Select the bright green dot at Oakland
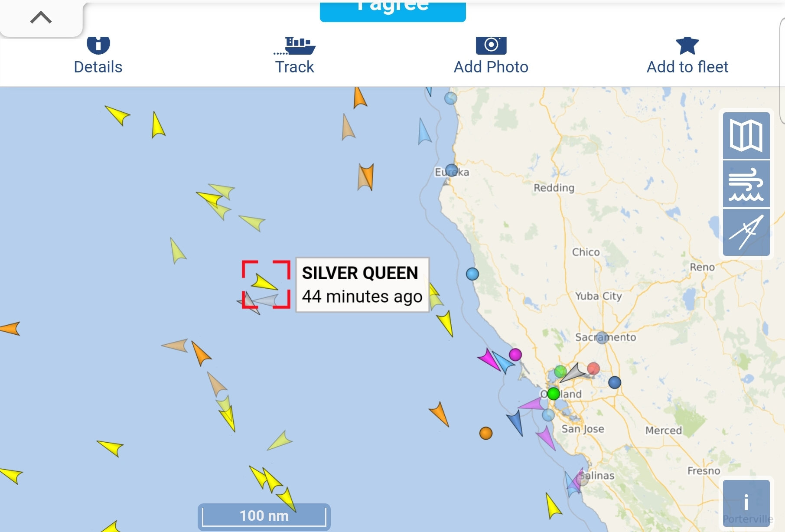This screenshot has height=532, width=785. (554, 394)
